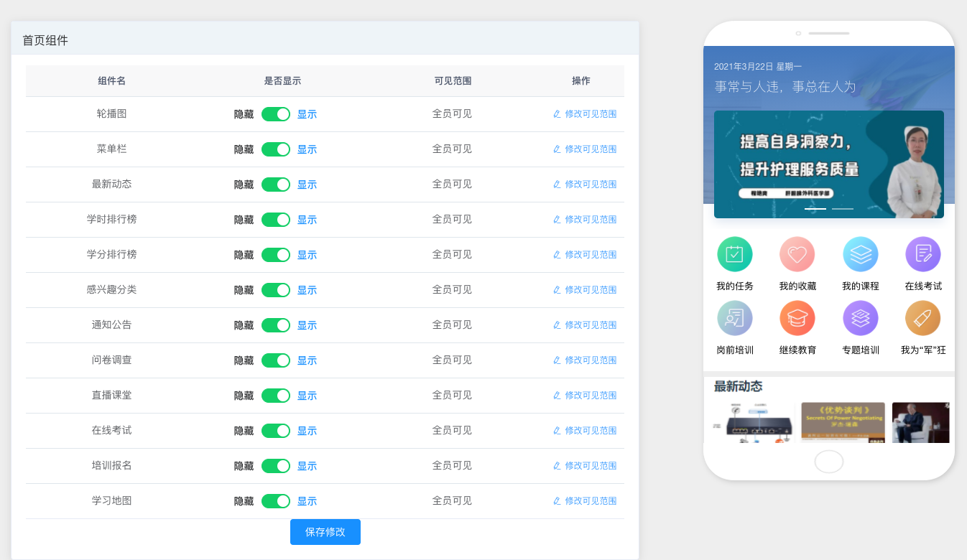Toggle the 直播课堂 visibility switch

point(276,396)
